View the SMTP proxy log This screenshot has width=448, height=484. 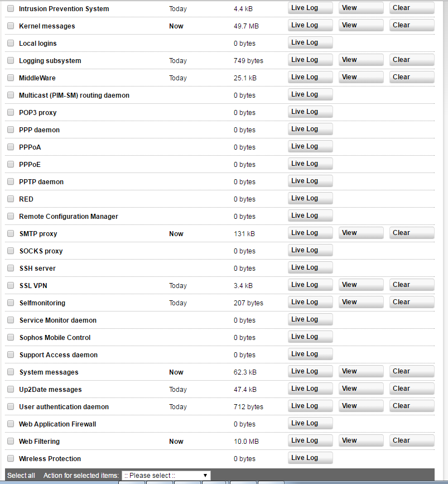pyautogui.click(x=361, y=233)
